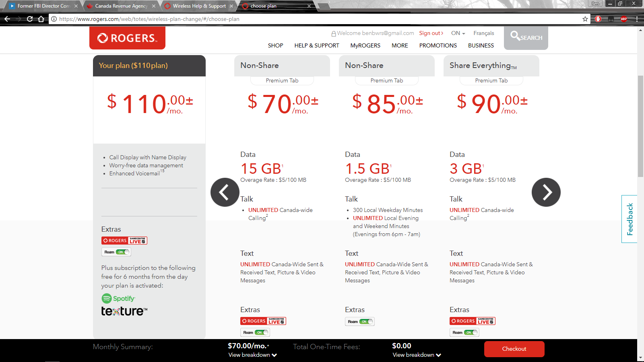Open HELP & SUPPORT menu
This screenshot has width=644, height=362.
tap(317, 45)
